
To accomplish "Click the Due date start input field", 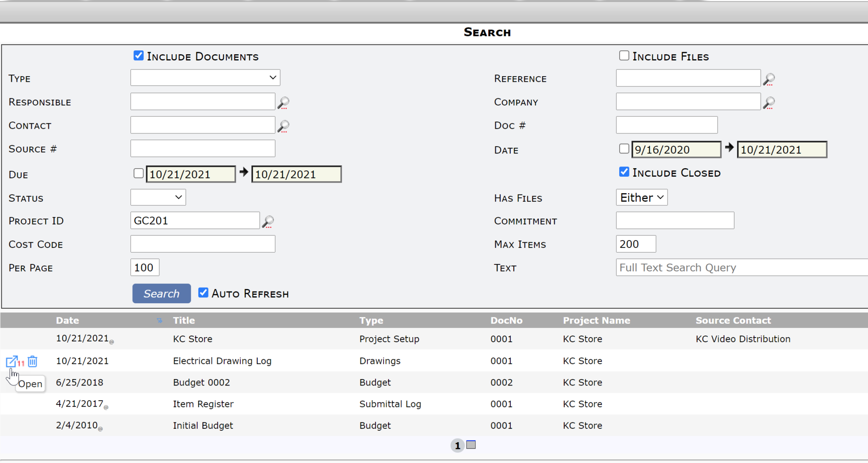I will click(189, 174).
